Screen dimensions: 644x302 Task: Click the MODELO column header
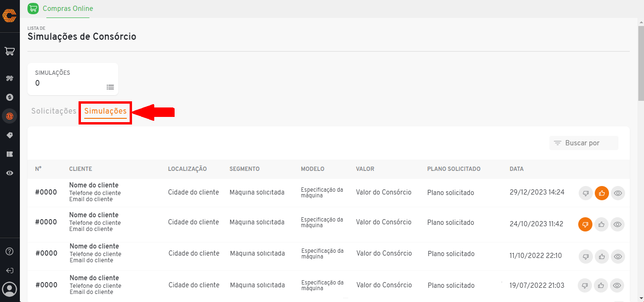click(x=313, y=169)
